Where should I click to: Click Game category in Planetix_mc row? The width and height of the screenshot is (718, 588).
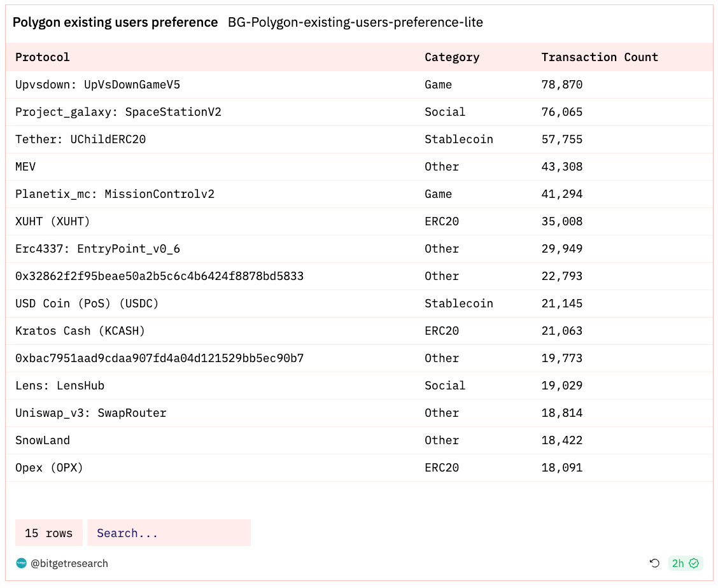coord(438,194)
